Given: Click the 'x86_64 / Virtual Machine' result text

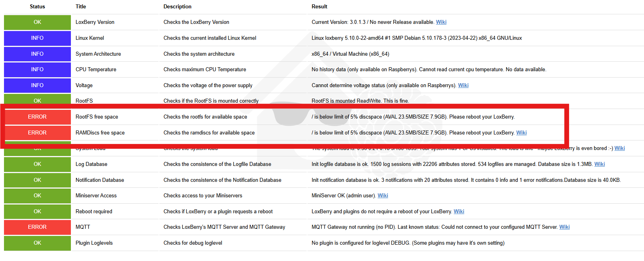Looking at the screenshot, I should click(350, 54).
